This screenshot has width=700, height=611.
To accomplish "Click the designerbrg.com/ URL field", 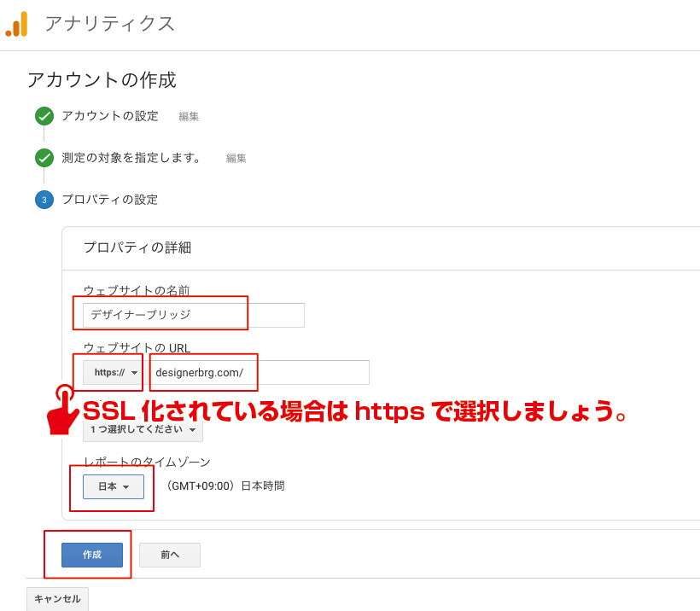I will 260,373.
